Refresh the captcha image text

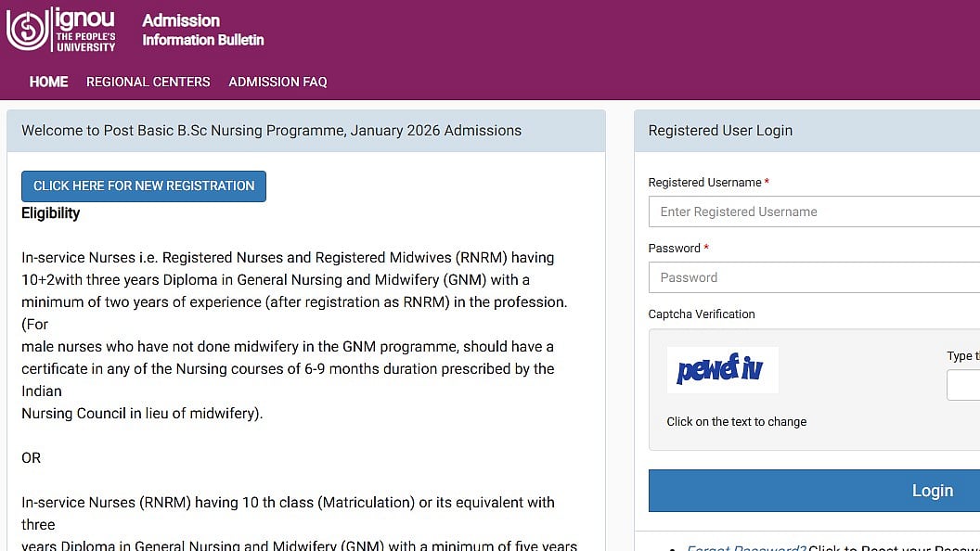(x=721, y=370)
